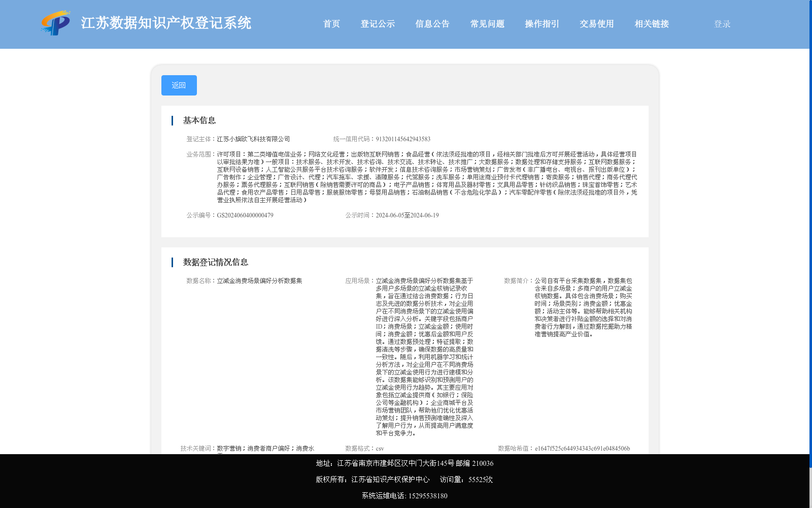
Task: Click the 数据简介 label
Action: point(519,281)
